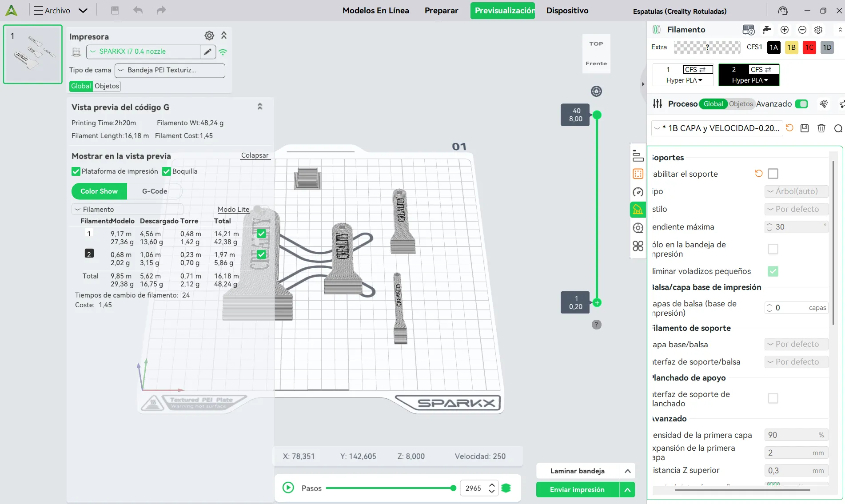Open the layer slider help icon
This screenshot has height=504, width=845.
point(597,325)
